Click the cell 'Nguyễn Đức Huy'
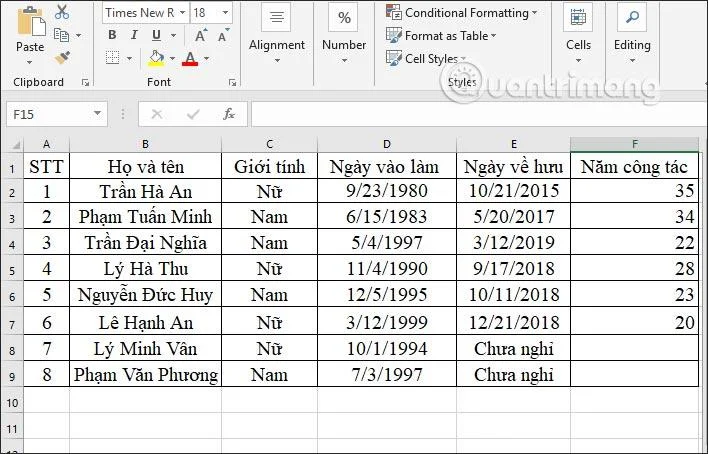 click(x=145, y=295)
